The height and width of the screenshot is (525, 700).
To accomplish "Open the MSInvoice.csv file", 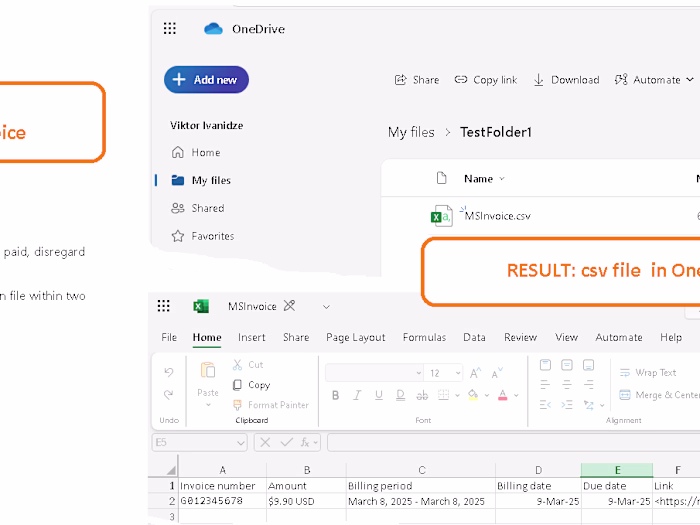I will pyautogui.click(x=497, y=216).
